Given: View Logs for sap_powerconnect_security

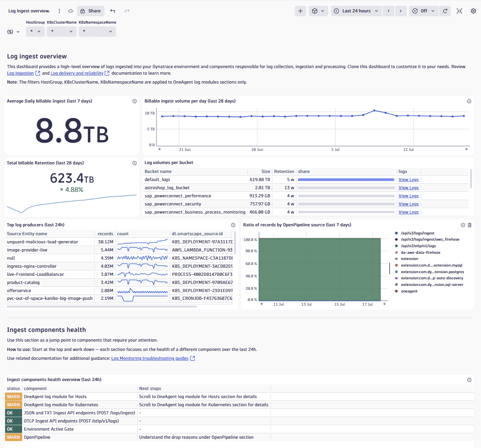Looking at the screenshot, I should pos(409,204).
